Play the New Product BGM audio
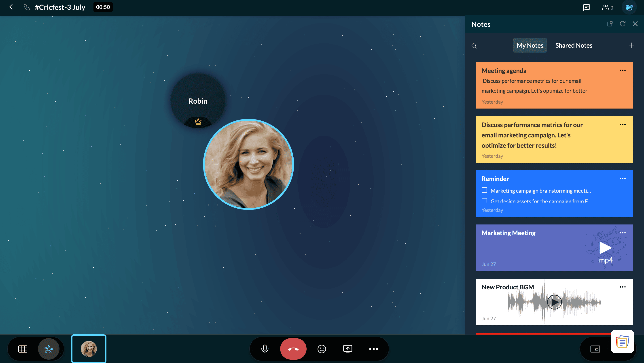Screen dimensions: 644x363 pos(554,302)
